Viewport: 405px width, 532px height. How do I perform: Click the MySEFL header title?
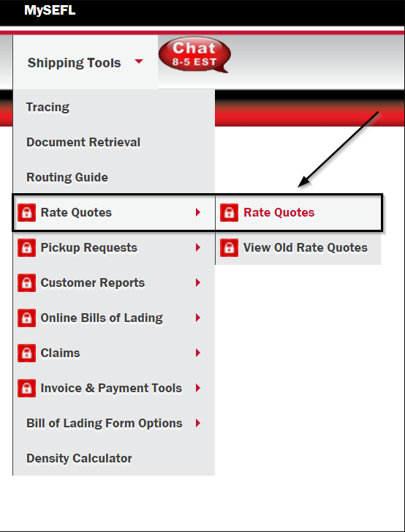coord(50,10)
